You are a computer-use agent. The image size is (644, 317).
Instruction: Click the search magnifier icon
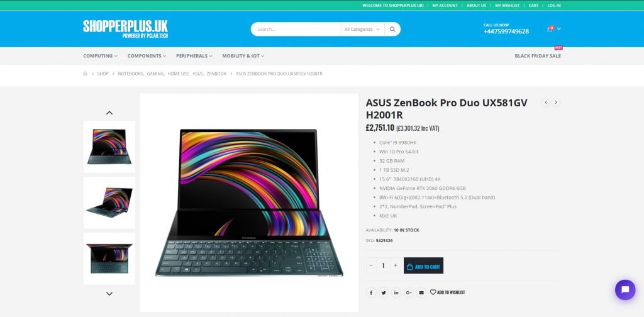(x=392, y=29)
